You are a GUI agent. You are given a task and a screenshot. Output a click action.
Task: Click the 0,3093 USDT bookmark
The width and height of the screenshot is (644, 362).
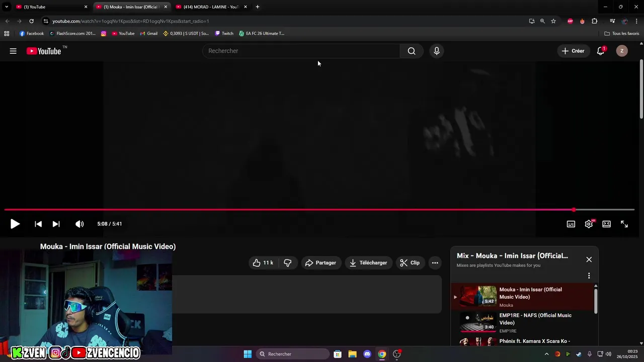tap(186, 34)
